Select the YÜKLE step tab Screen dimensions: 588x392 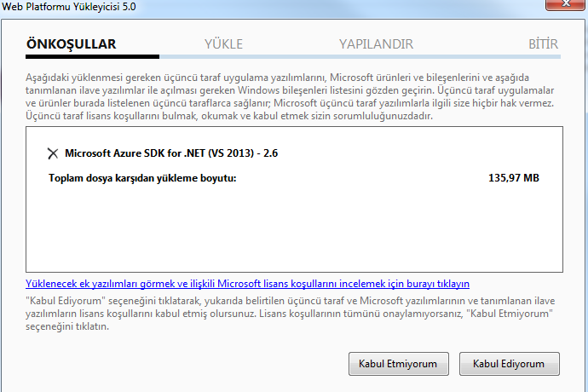pyautogui.click(x=223, y=44)
